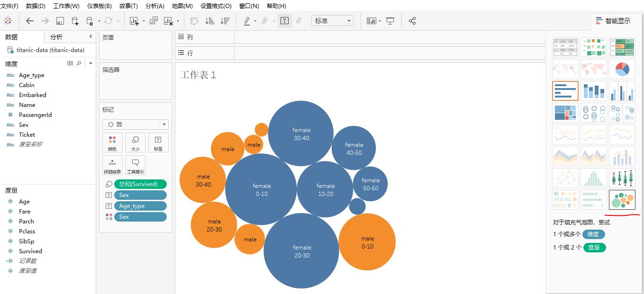Click the highlight pen icon
The height and width of the screenshot is (294, 644).
[247, 21]
